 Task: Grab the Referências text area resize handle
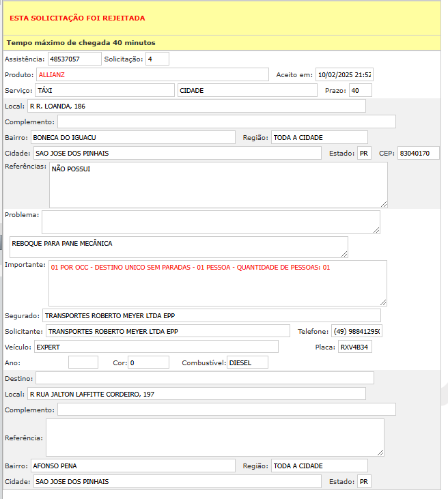(384, 204)
